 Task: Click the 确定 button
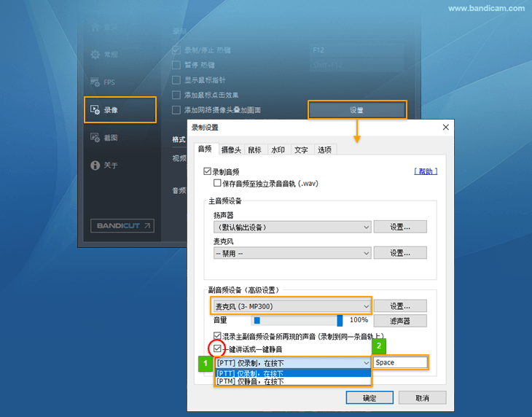[369, 397]
